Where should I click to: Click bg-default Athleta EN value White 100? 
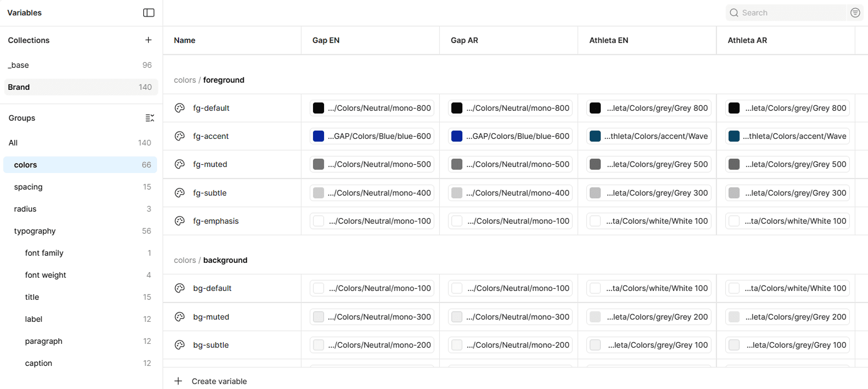click(x=649, y=288)
